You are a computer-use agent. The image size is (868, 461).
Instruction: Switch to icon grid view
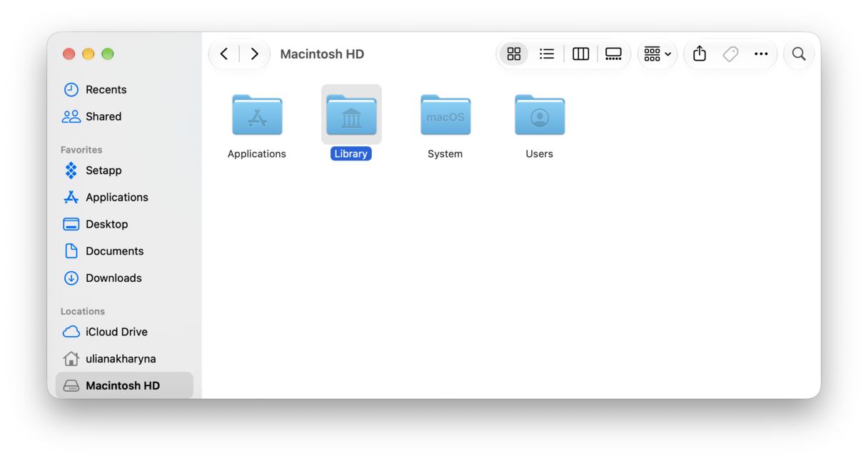click(514, 54)
